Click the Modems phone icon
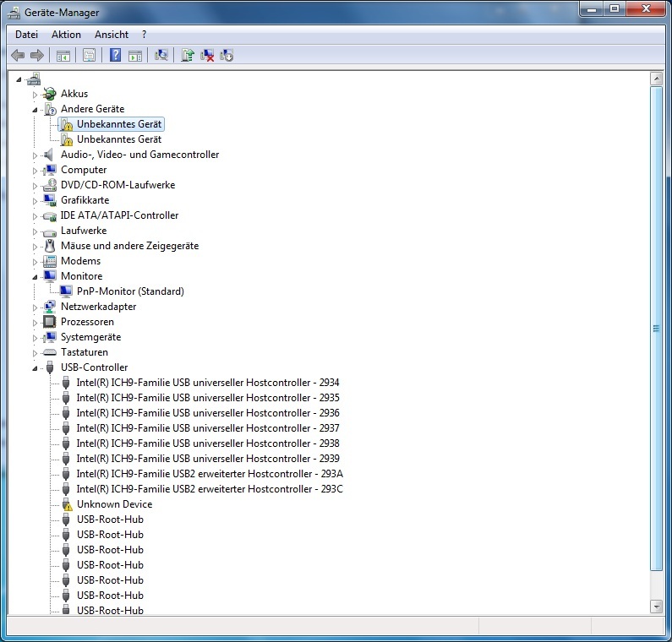The width and height of the screenshot is (672, 642). pos(50,261)
